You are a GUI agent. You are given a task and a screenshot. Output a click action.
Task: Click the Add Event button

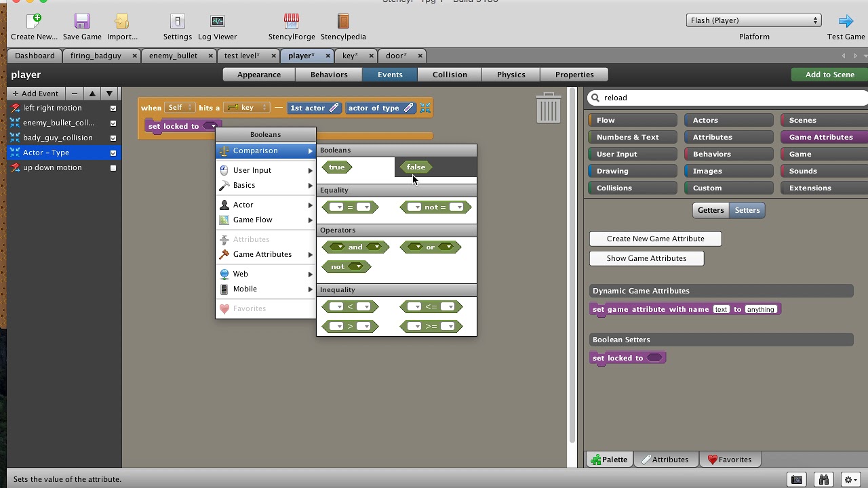pyautogui.click(x=36, y=94)
